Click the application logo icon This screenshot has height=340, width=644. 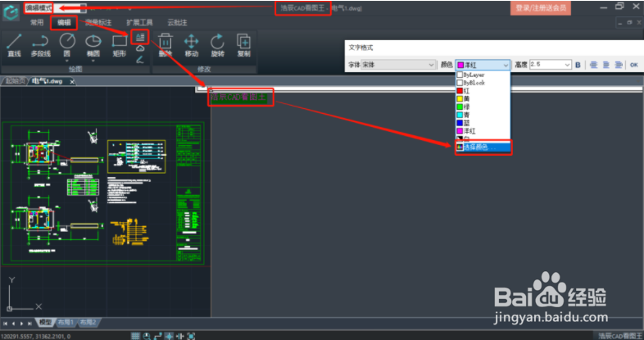pyautogui.click(x=11, y=11)
